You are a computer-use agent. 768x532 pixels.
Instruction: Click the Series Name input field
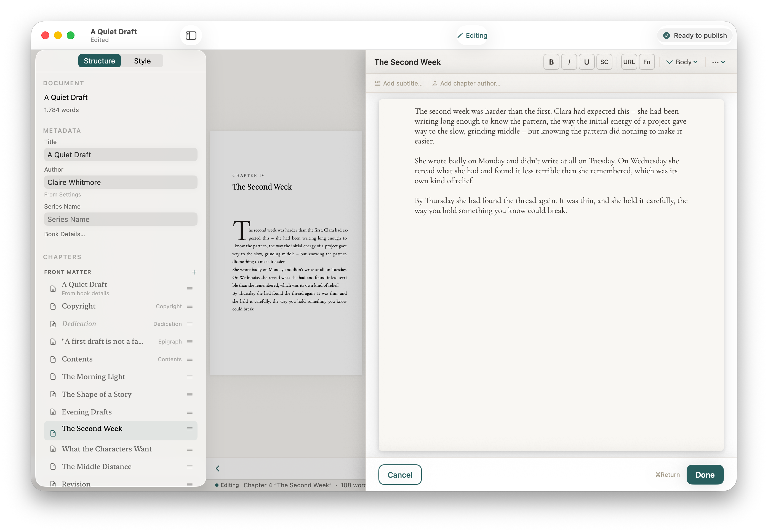click(121, 219)
